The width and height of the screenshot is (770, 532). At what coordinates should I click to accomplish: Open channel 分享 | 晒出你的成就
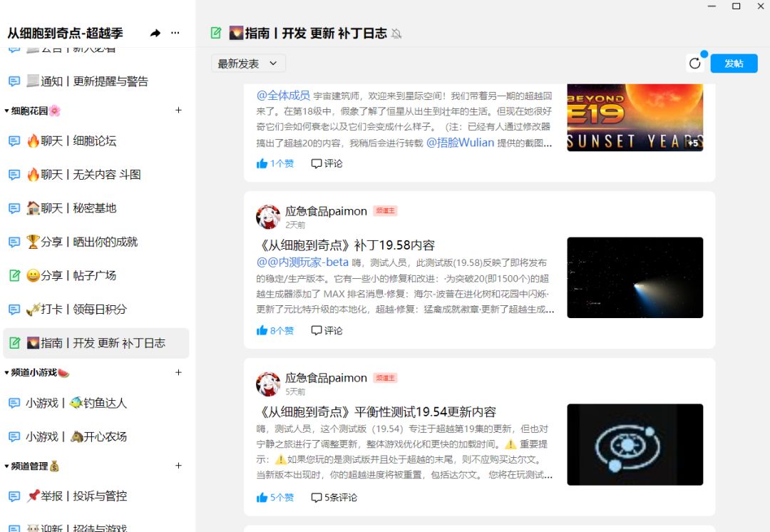pyautogui.click(x=96, y=242)
